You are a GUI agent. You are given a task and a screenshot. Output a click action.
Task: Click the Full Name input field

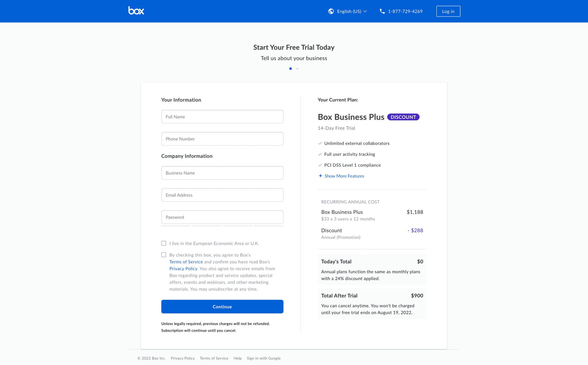point(222,117)
